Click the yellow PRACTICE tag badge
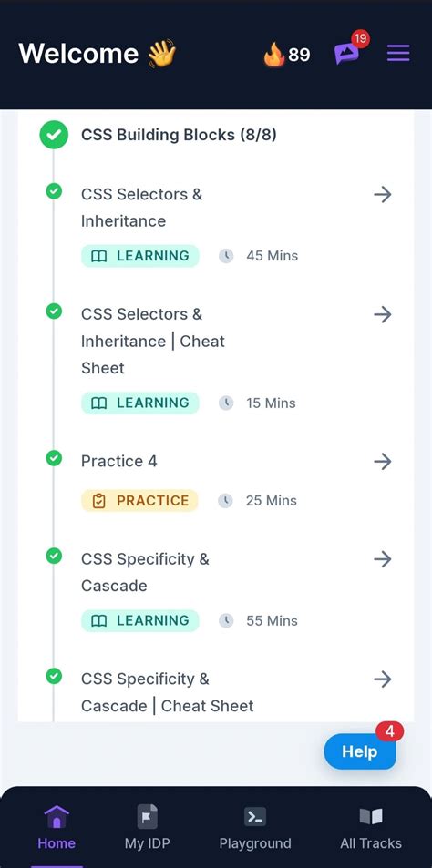This screenshot has height=868, width=432. coord(139,500)
